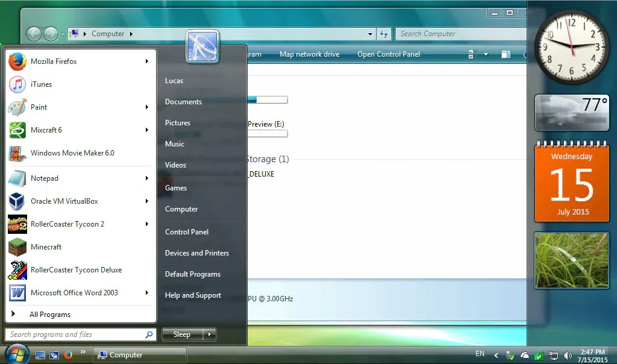Click the Explorer Back arrow button

pos(34,34)
